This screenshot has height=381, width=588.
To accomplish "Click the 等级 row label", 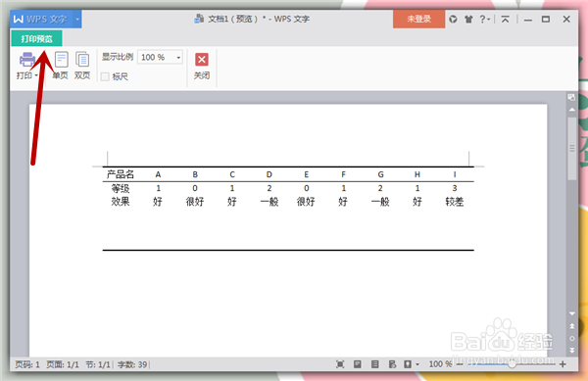I will click(121, 188).
